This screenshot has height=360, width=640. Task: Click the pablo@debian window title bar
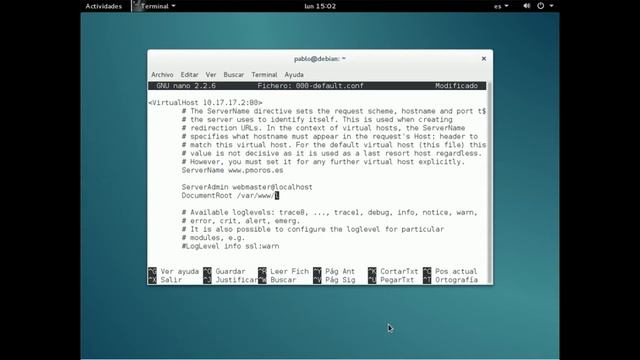pyautogui.click(x=320, y=59)
